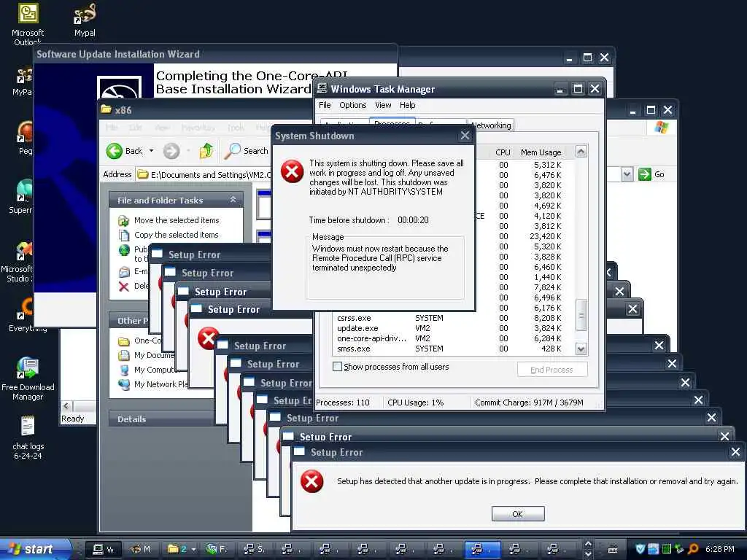Click Copy the selected items link

click(176, 235)
